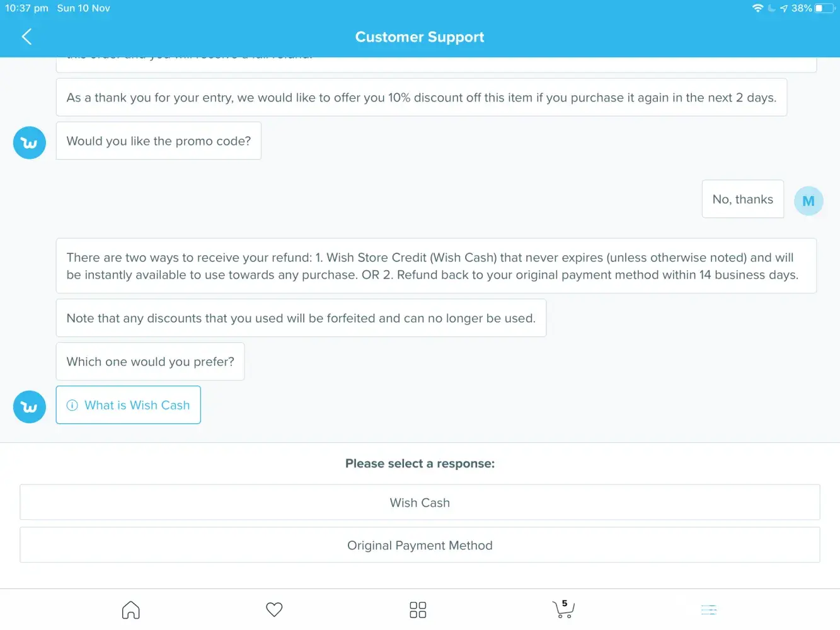
Task: Open the categories grid icon
Action: click(x=418, y=610)
